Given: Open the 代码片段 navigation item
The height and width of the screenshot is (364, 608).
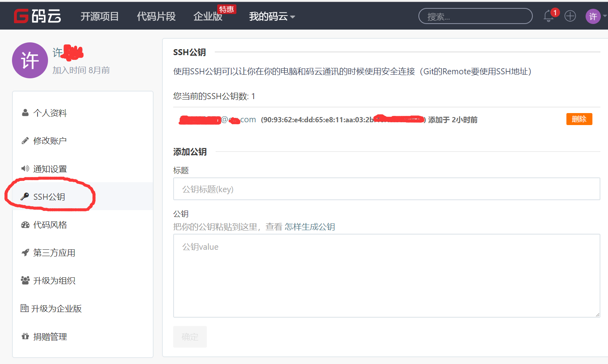Looking at the screenshot, I should [x=156, y=16].
